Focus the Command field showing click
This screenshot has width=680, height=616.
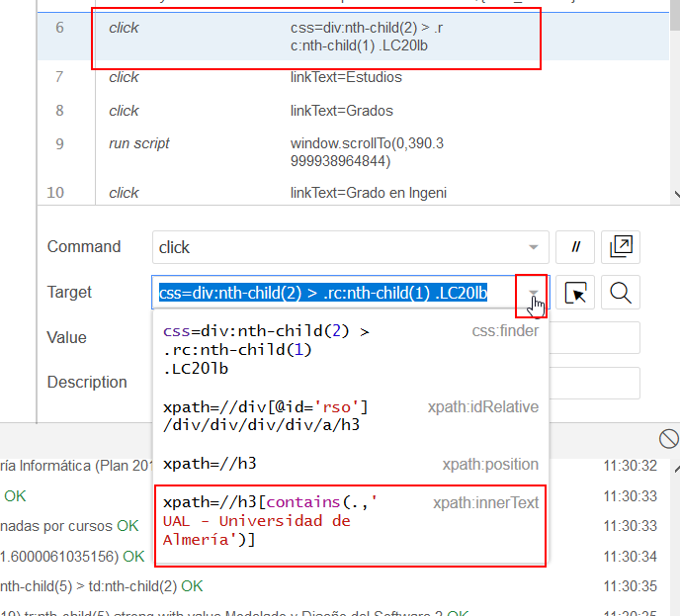click(x=351, y=247)
